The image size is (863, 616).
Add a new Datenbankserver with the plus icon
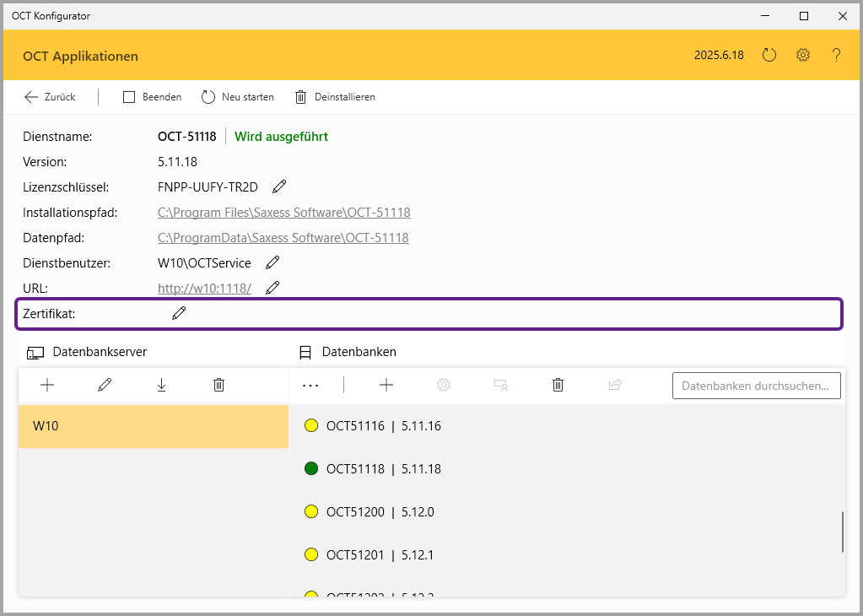click(47, 385)
